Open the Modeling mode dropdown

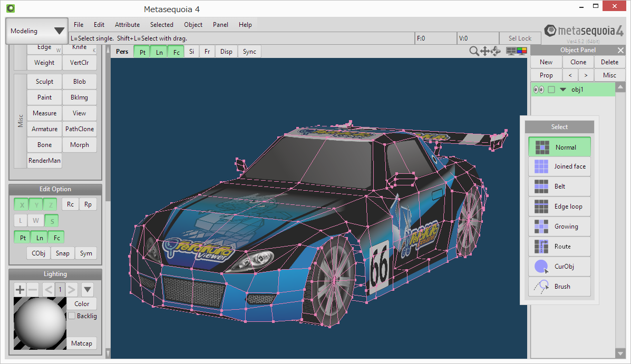pyautogui.click(x=36, y=31)
